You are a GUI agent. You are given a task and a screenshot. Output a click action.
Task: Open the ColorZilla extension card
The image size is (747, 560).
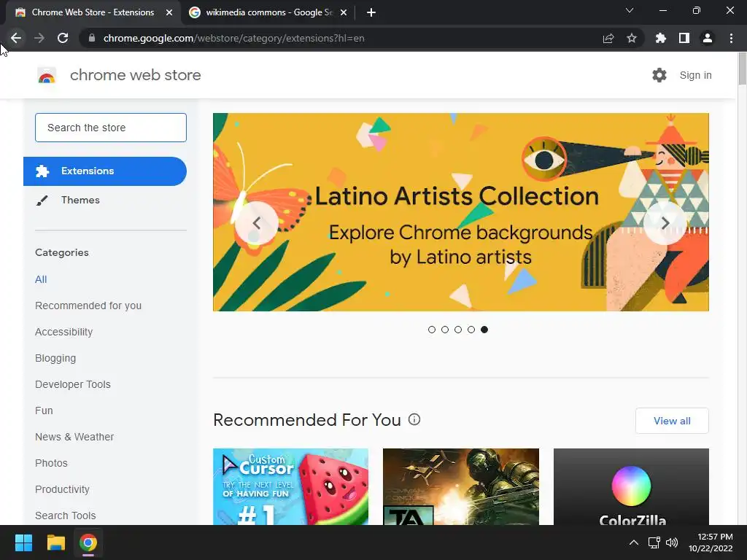(631, 486)
